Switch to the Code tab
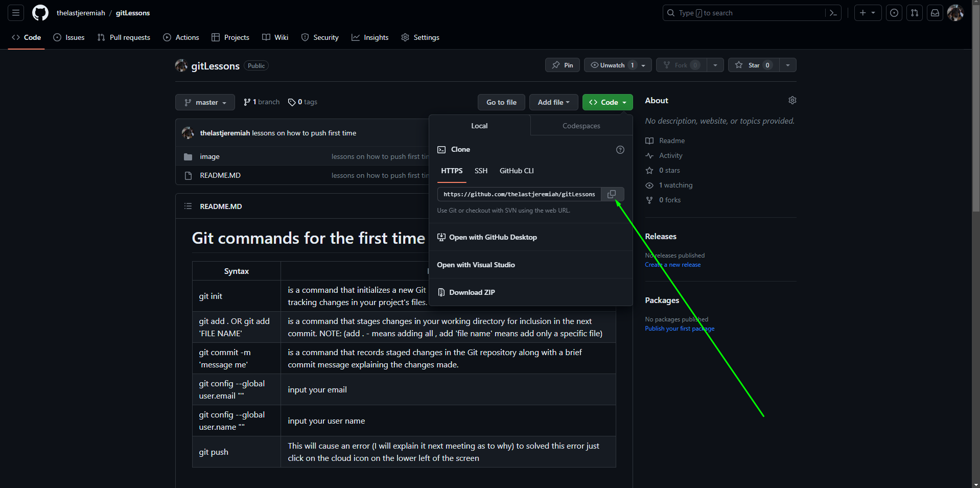This screenshot has width=980, height=488. pyautogui.click(x=26, y=37)
